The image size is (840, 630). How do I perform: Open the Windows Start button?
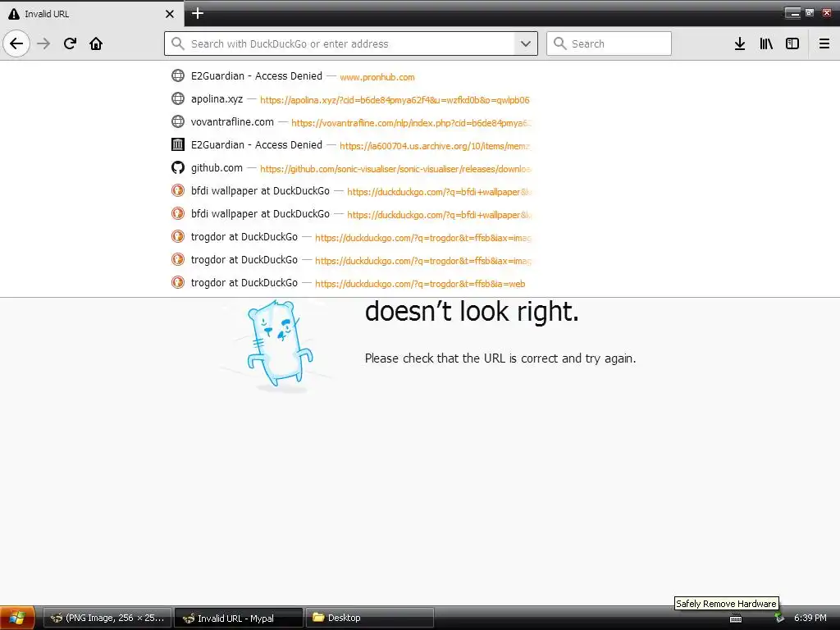click(17, 618)
